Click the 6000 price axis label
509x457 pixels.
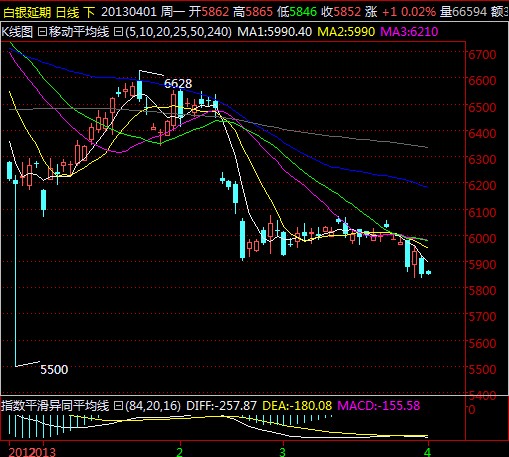[x=482, y=238]
